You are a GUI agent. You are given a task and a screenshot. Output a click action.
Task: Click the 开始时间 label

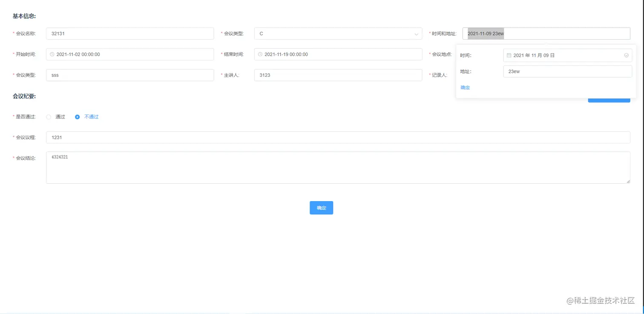[26, 54]
